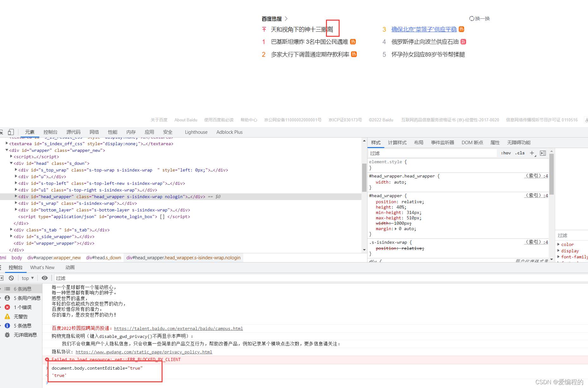The width and height of the screenshot is (588, 388).
Task: Toggle the :hov element state button
Action: (x=506, y=153)
